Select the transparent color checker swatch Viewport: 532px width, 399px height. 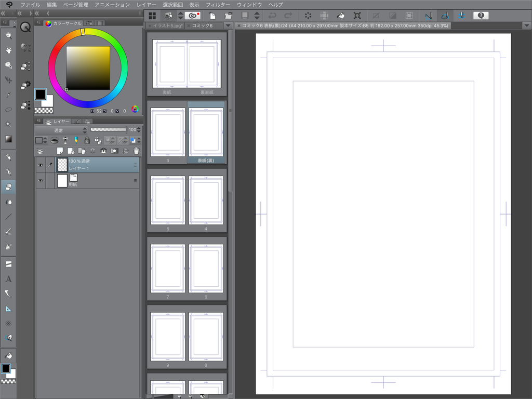tap(44, 111)
